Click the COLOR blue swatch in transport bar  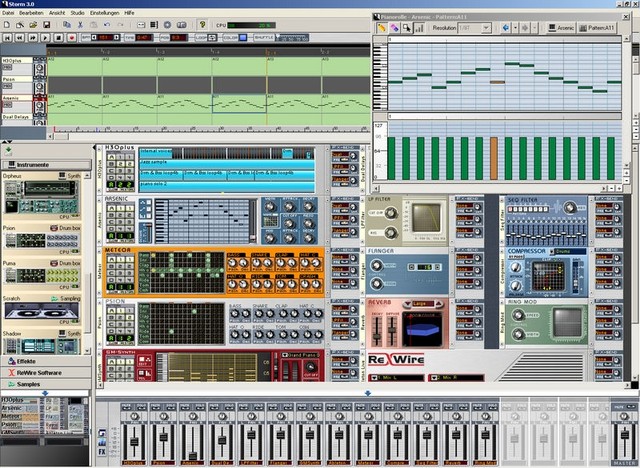243,38
